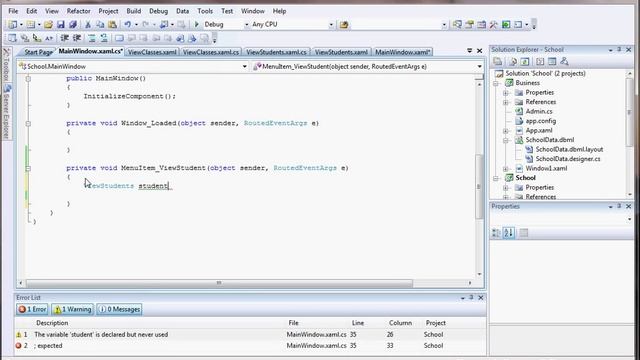This screenshot has width=640, height=360.
Task: Sort errors by Description column header
Action: point(52,323)
